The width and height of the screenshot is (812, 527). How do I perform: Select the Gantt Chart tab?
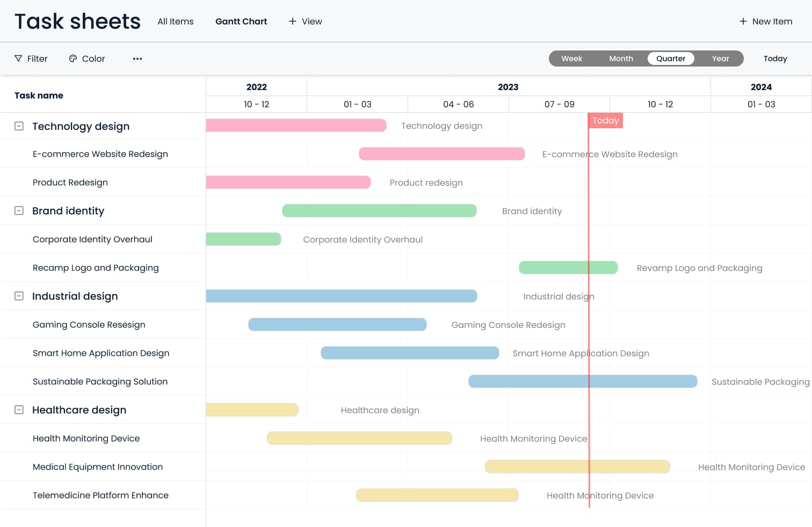click(241, 21)
